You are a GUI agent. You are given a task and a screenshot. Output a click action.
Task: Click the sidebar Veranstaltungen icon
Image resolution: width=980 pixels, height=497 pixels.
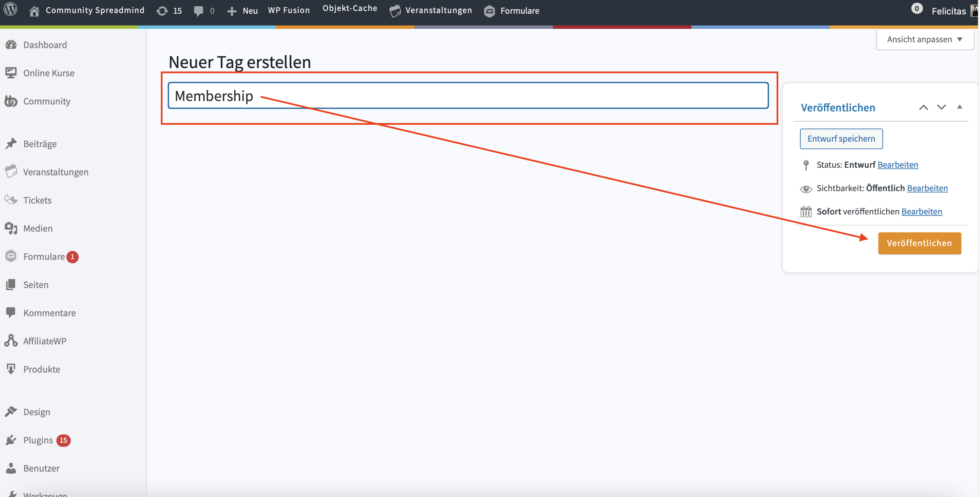(11, 171)
